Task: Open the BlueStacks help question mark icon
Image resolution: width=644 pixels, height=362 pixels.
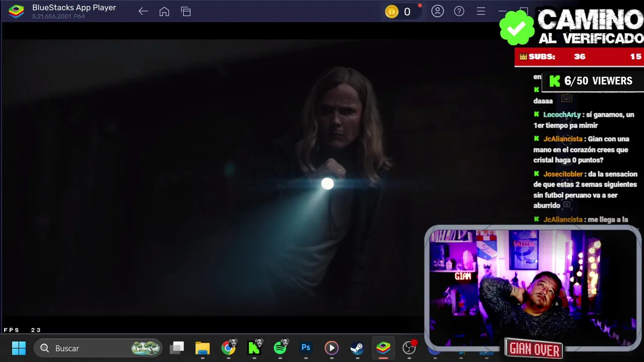Action: 459,11
